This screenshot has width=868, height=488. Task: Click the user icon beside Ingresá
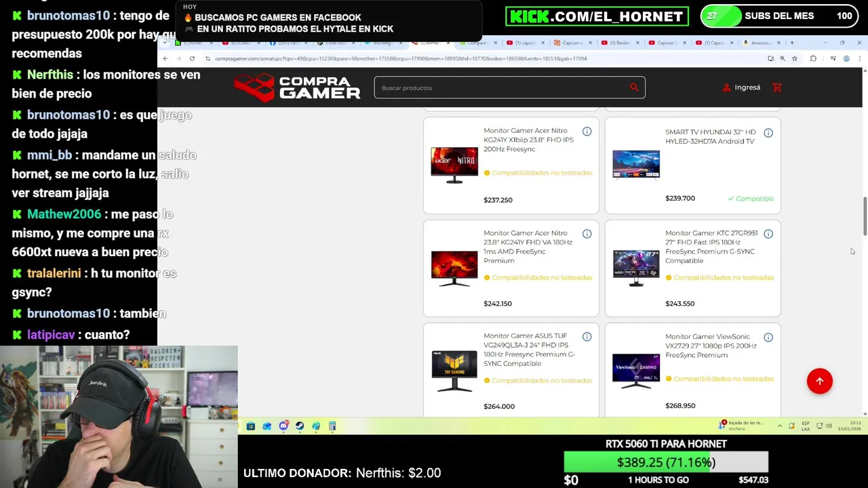pyautogui.click(x=726, y=87)
